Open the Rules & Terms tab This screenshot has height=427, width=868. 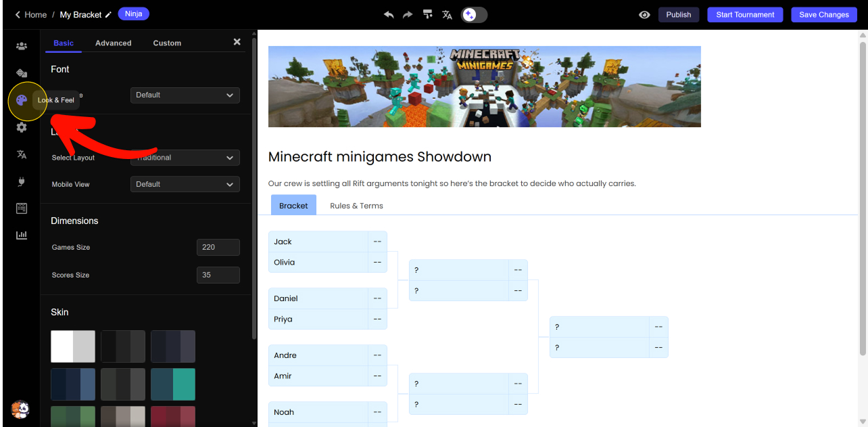click(356, 206)
